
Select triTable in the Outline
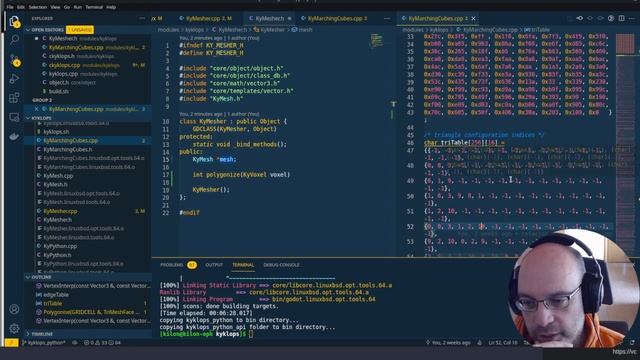[x=53, y=303]
